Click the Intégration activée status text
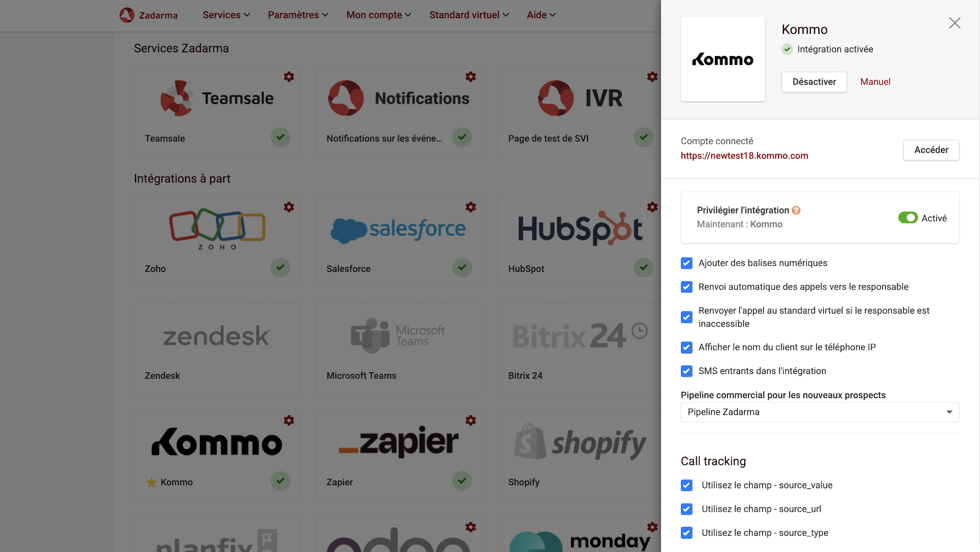This screenshot has height=552, width=980. (x=835, y=49)
